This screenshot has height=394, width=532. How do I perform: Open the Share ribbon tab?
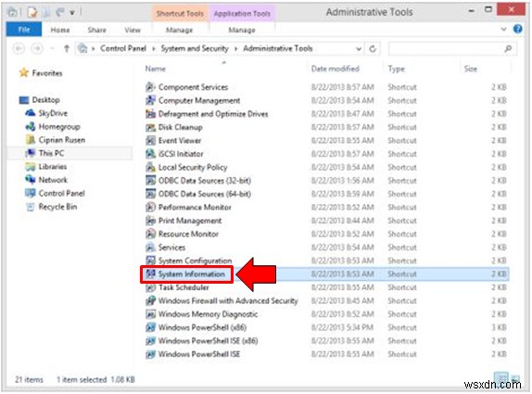click(x=97, y=30)
